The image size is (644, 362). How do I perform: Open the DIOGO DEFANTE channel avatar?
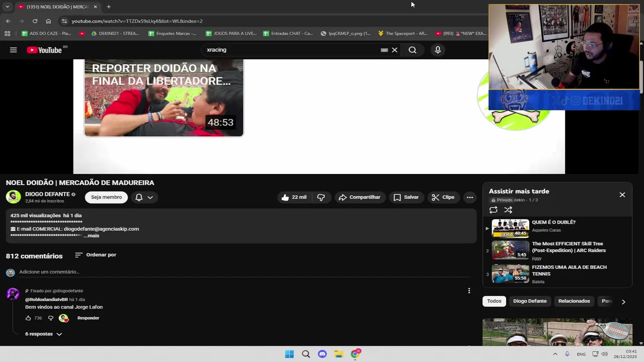pos(14,197)
